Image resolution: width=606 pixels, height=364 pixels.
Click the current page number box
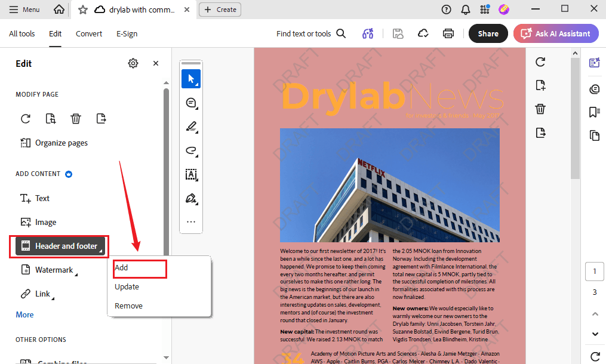click(595, 272)
